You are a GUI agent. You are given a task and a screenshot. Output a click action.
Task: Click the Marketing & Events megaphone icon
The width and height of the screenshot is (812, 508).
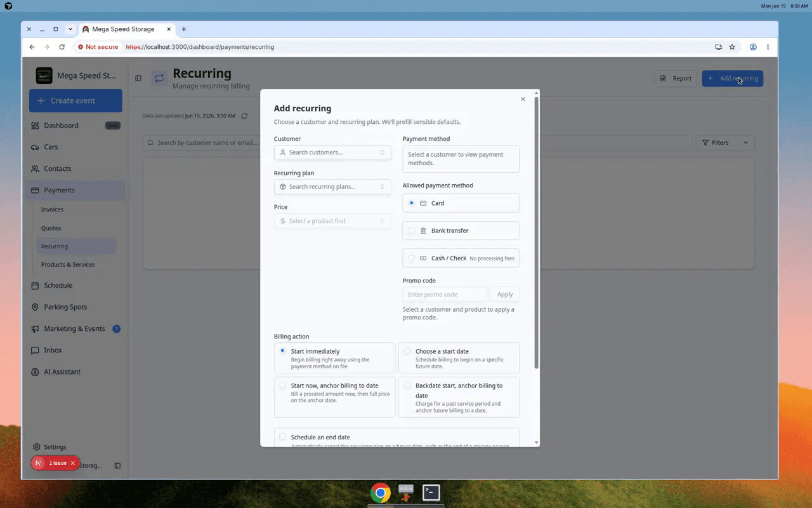[x=35, y=329]
